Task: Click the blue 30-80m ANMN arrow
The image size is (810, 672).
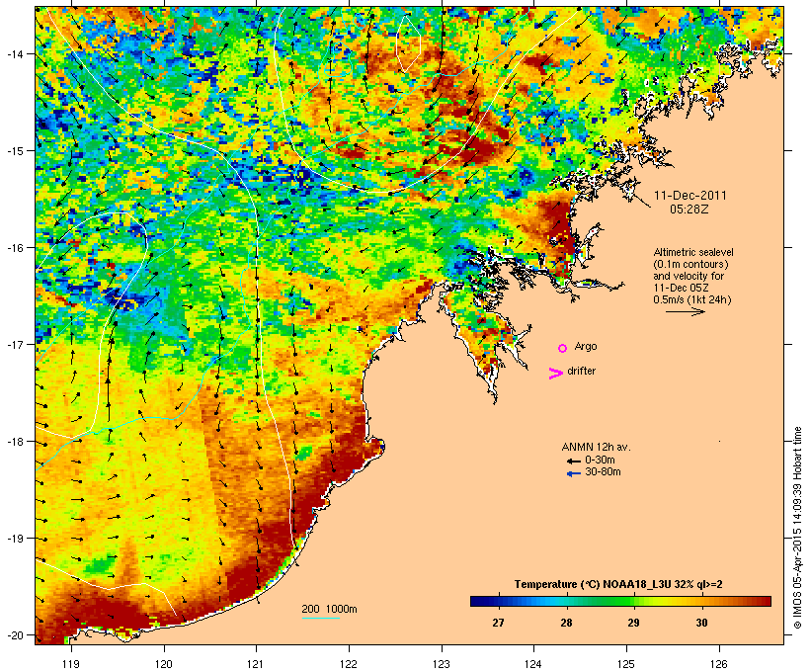Action: coord(573,473)
